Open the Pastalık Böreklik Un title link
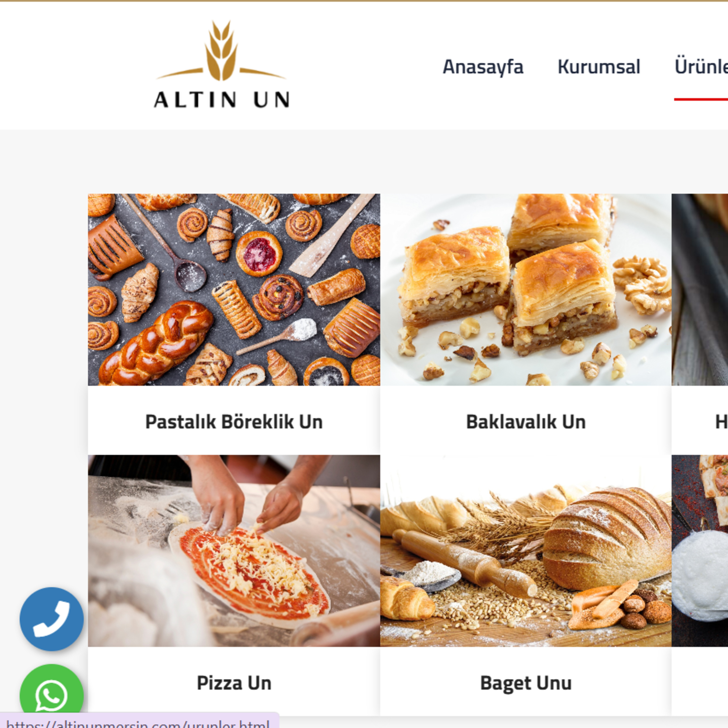728x728 pixels. point(234,422)
